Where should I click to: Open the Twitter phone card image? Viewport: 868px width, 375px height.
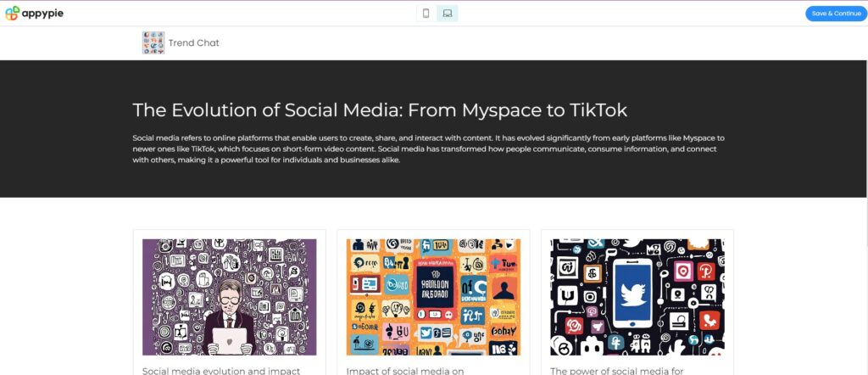[637, 297]
